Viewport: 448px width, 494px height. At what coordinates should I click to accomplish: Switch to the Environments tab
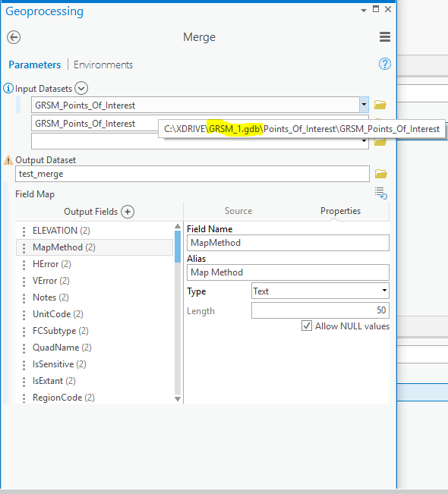(x=103, y=65)
